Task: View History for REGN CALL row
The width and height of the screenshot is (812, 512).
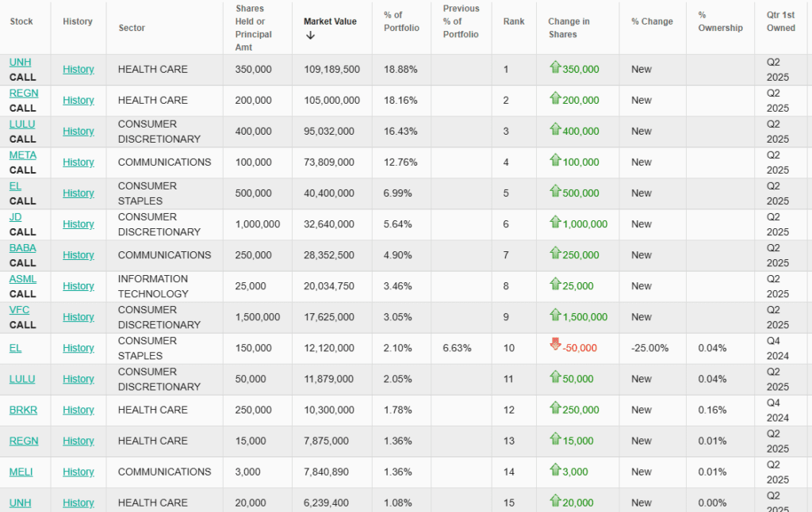Action: point(79,101)
